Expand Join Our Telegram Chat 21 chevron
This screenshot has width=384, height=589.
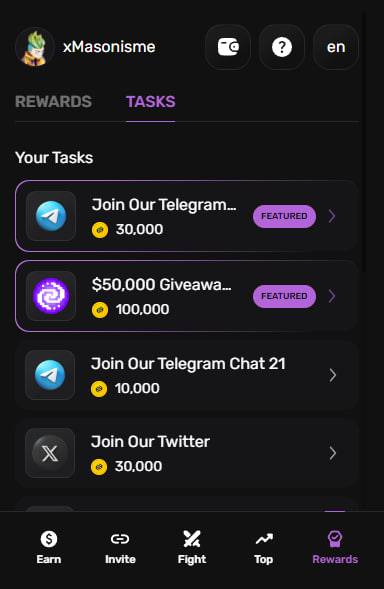333,375
